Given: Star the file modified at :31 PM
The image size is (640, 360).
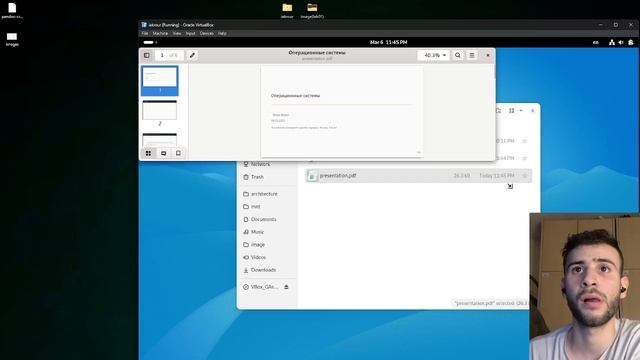Looking at the screenshot, I should 525,141.
